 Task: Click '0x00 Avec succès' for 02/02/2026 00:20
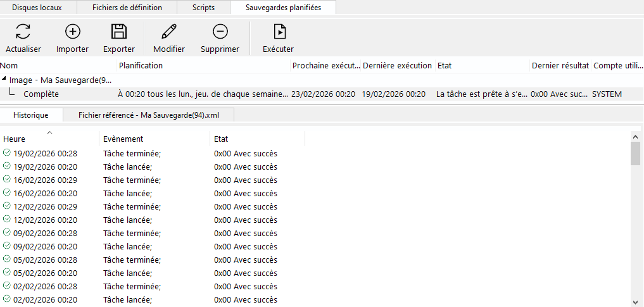[246, 299]
